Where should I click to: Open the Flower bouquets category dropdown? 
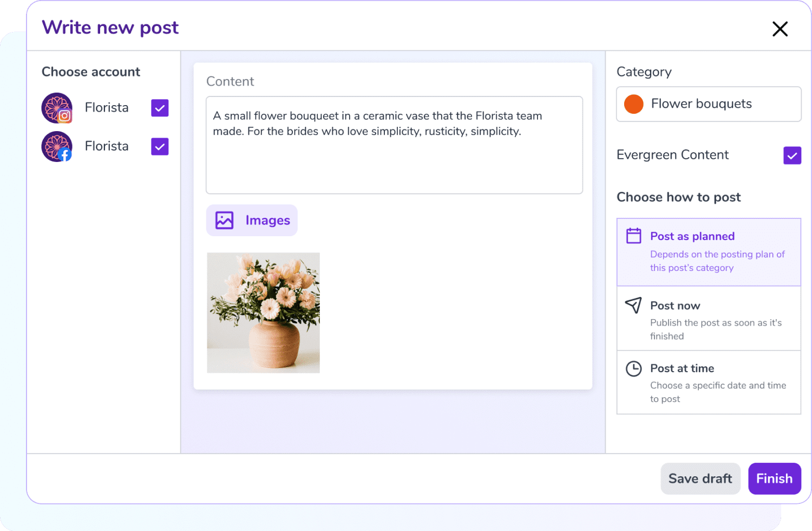click(709, 104)
